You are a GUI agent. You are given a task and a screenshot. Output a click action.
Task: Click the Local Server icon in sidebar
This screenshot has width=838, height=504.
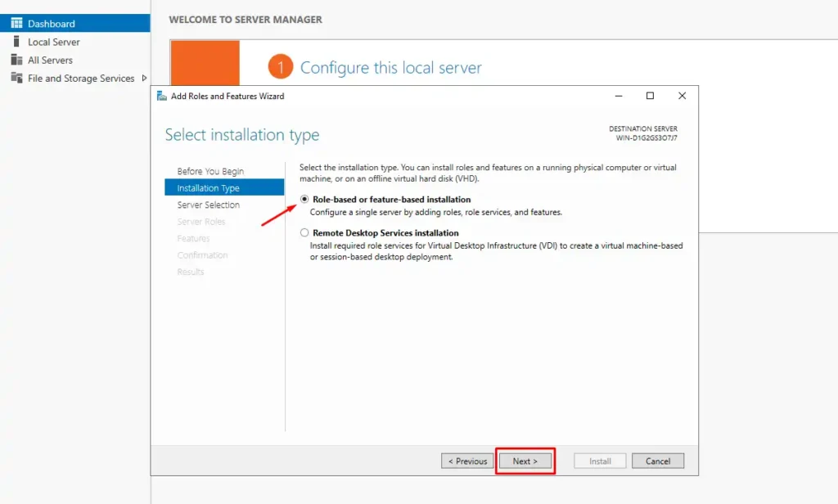click(x=16, y=41)
